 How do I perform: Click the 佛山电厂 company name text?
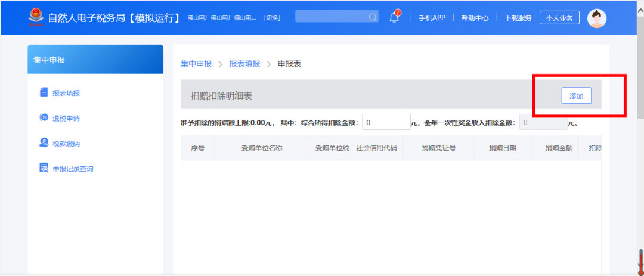[222, 18]
